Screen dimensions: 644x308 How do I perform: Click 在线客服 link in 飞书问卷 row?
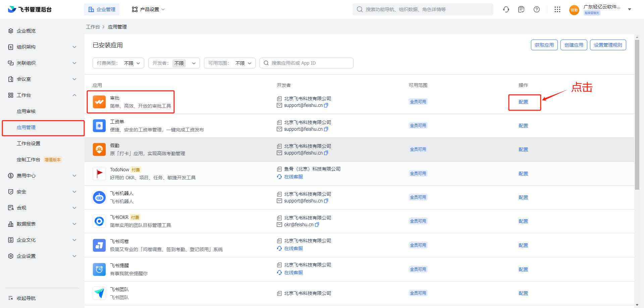pos(293,248)
